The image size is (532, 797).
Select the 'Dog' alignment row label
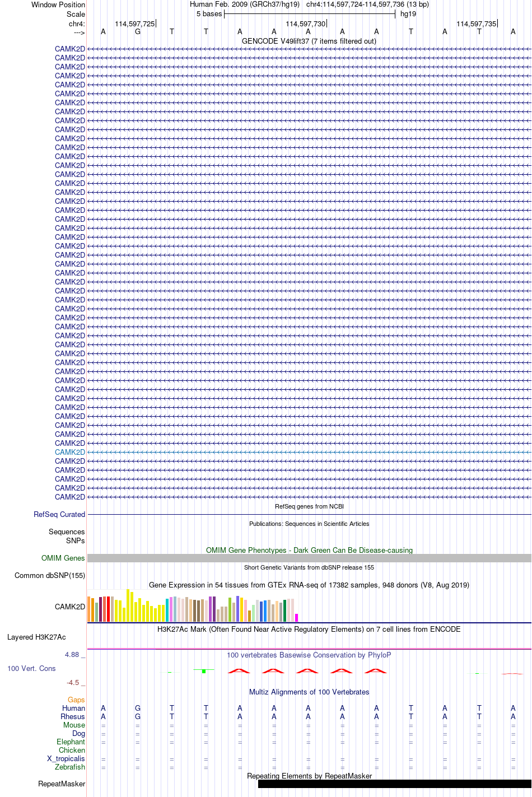(x=79, y=733)
